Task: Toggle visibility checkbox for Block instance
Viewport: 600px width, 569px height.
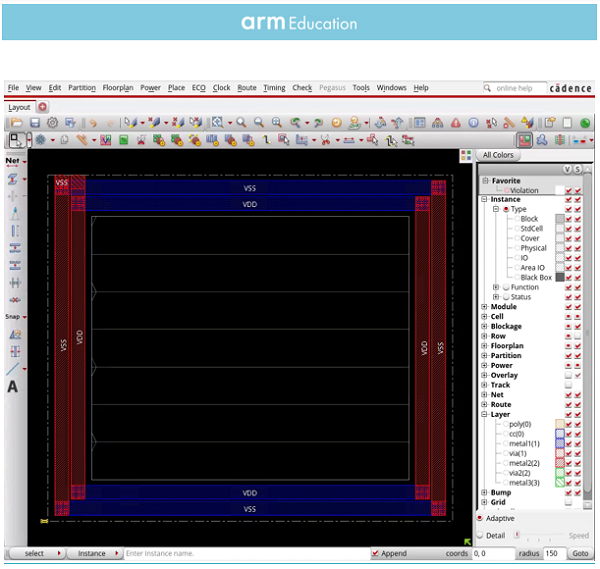Action: [x=568, y=219]
